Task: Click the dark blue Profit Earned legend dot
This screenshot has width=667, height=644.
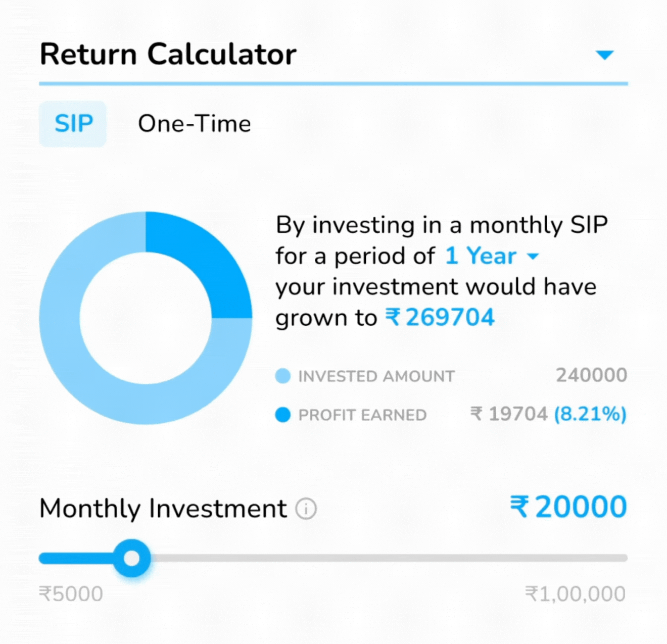Action: point(283,415)
